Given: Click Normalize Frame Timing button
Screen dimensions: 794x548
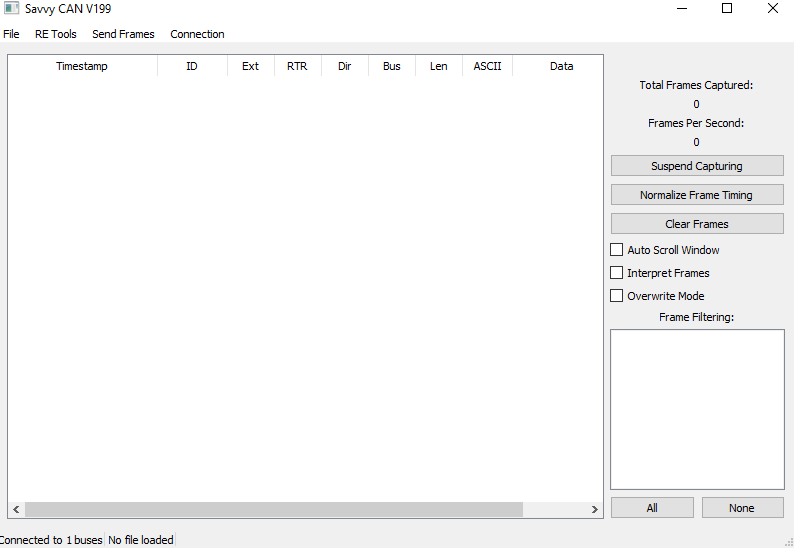Looking at the screenshot, I should click(697, 195).
